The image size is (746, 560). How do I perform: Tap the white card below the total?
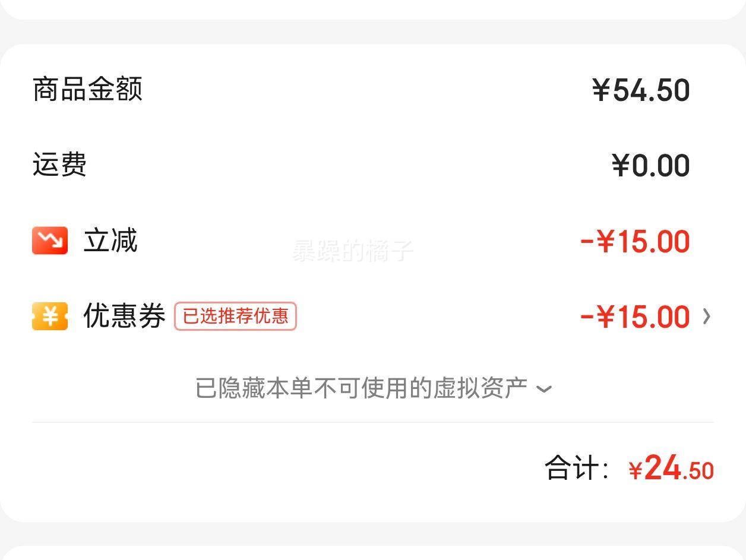pos(373,553)
